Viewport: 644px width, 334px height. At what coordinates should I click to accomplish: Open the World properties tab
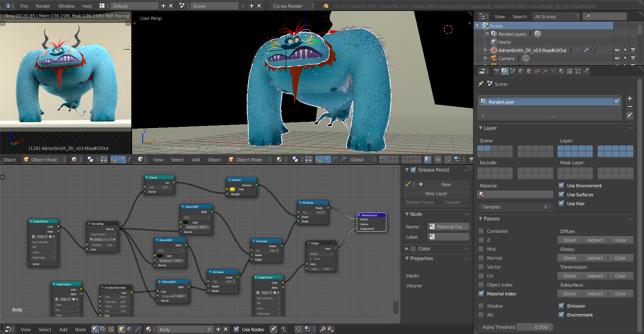[521, 71]
